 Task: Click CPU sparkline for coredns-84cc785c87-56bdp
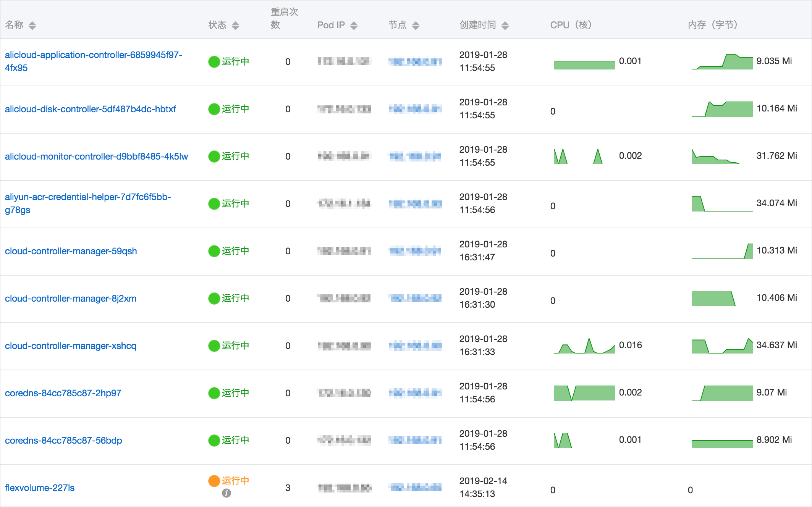(x=584, y=441)
